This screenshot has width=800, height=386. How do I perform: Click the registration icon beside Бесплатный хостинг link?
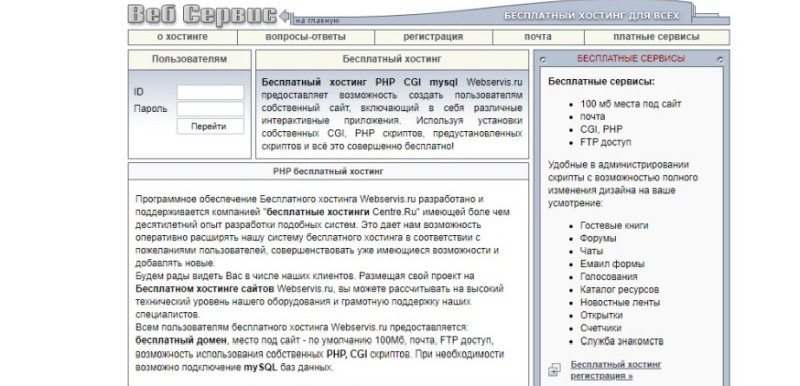tap(555, 370)
